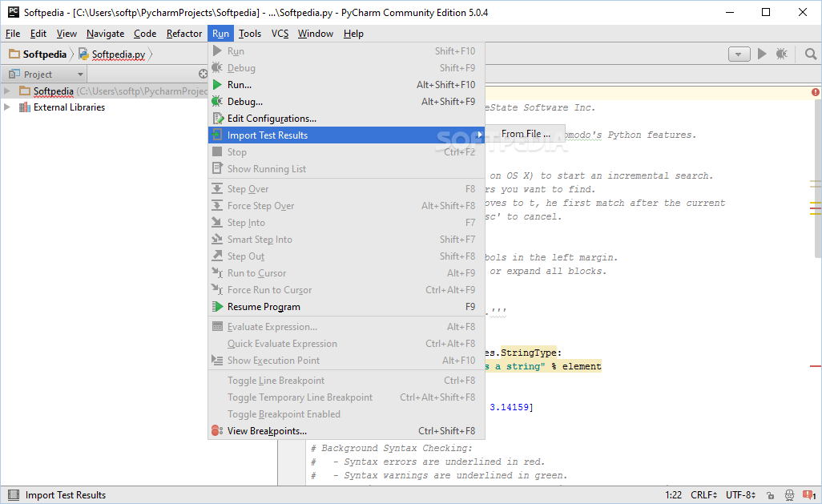
Task: Click the inspector hector icon in status bar
Action: pyautogui.click(x=789, y=495)
